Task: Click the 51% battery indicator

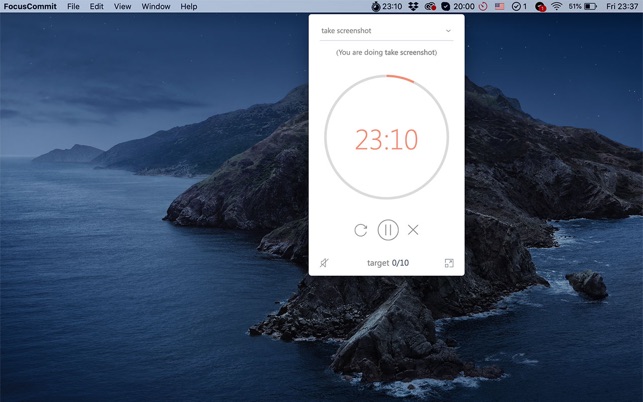Action: [x=582, y=7]
